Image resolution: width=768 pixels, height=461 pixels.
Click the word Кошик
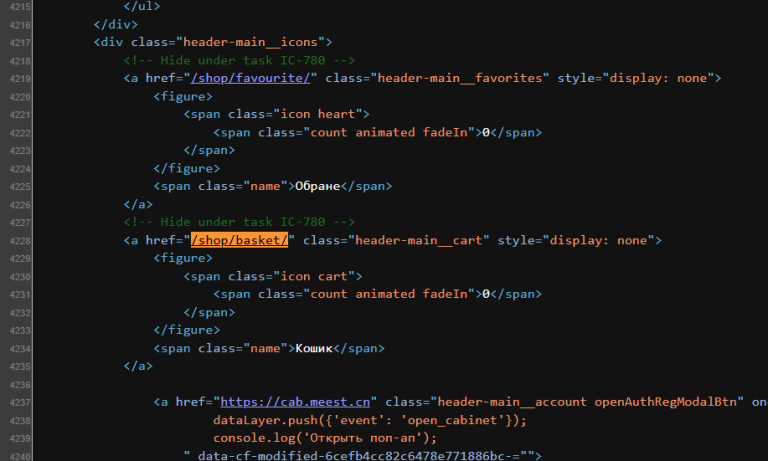(x=314, y=348)
